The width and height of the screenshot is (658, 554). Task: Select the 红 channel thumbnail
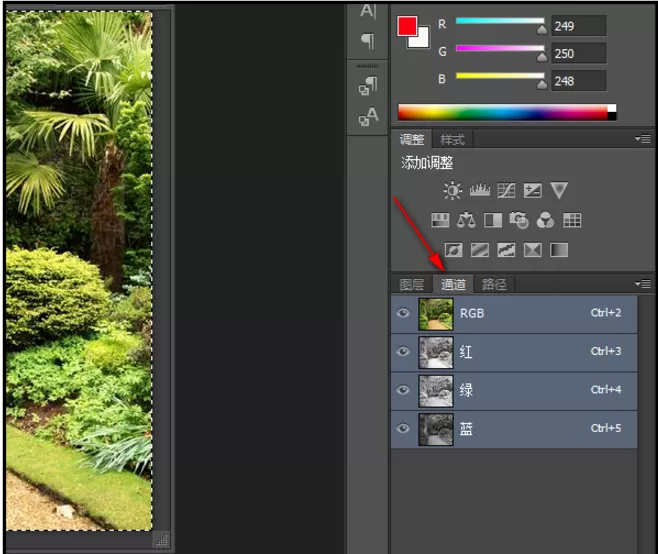tap(436, 353)
